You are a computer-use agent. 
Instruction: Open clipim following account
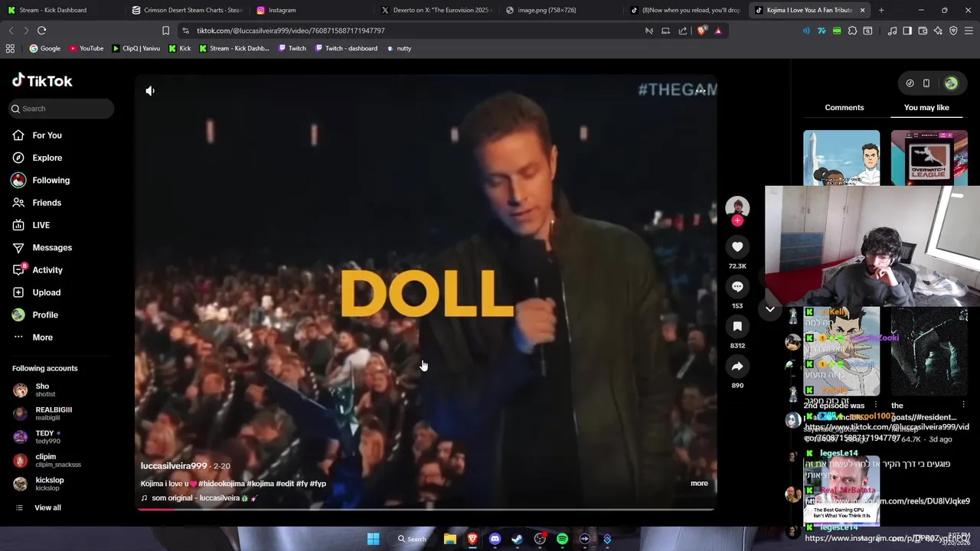tap(46, 460)
